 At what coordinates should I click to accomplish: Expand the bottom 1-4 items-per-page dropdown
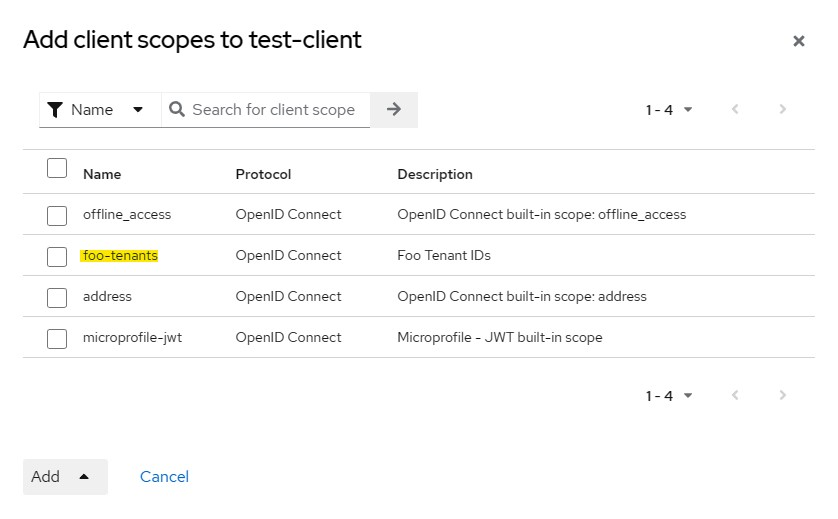click(669, 395)
